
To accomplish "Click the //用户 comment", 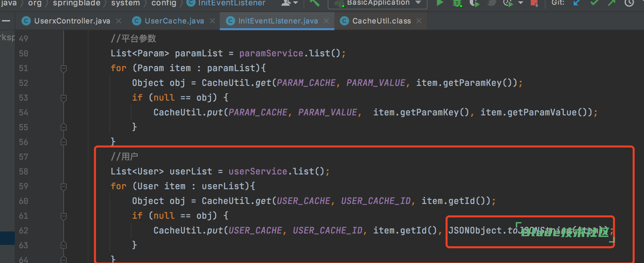I will pos(124,157).
